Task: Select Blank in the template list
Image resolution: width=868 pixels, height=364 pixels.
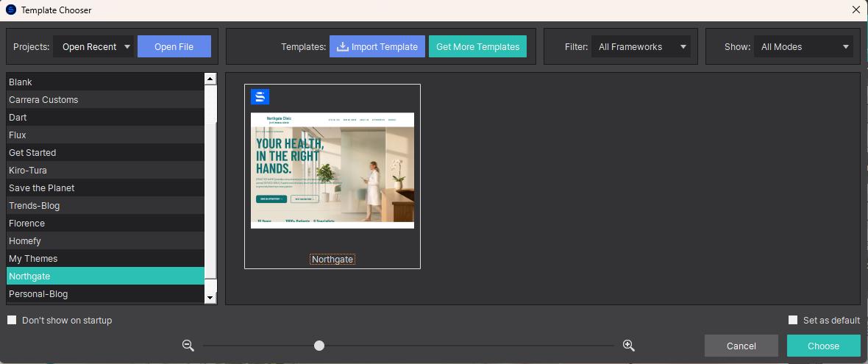Action: coord(105,82)
